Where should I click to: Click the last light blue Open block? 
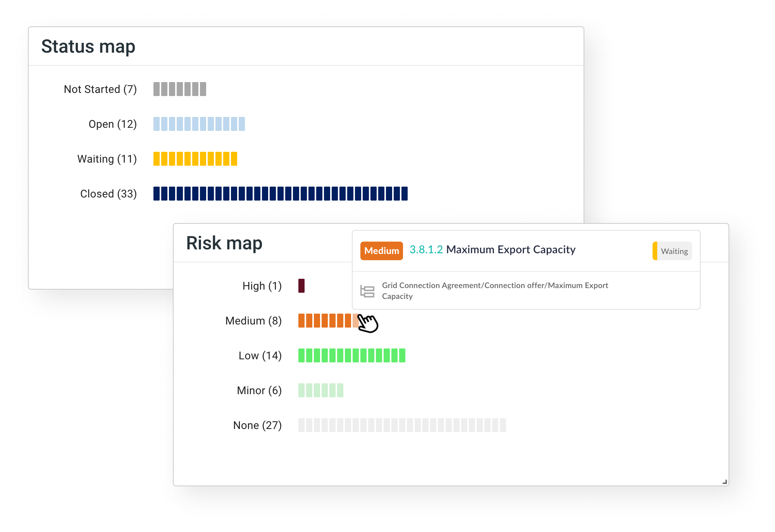(242, 124)
